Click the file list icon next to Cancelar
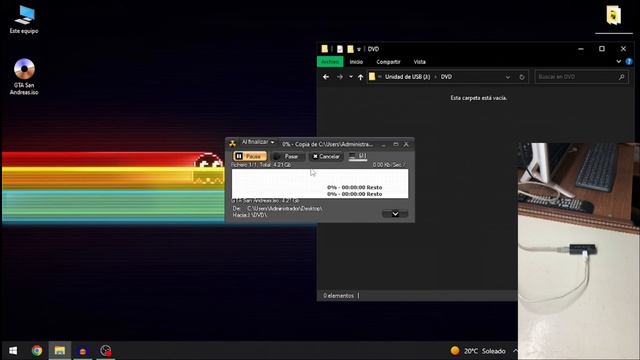 coord(358,156)
